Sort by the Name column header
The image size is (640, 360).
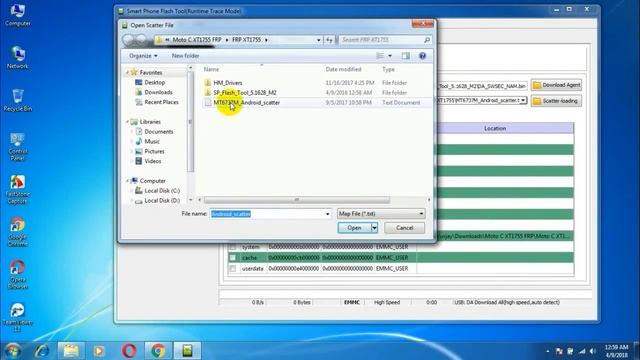[x=211, y=69]
